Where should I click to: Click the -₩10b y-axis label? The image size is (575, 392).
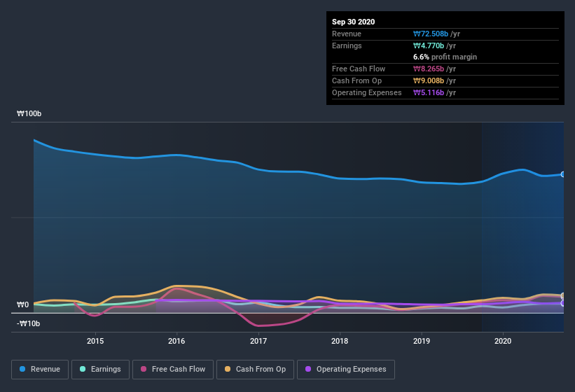(x=28, y=323)
